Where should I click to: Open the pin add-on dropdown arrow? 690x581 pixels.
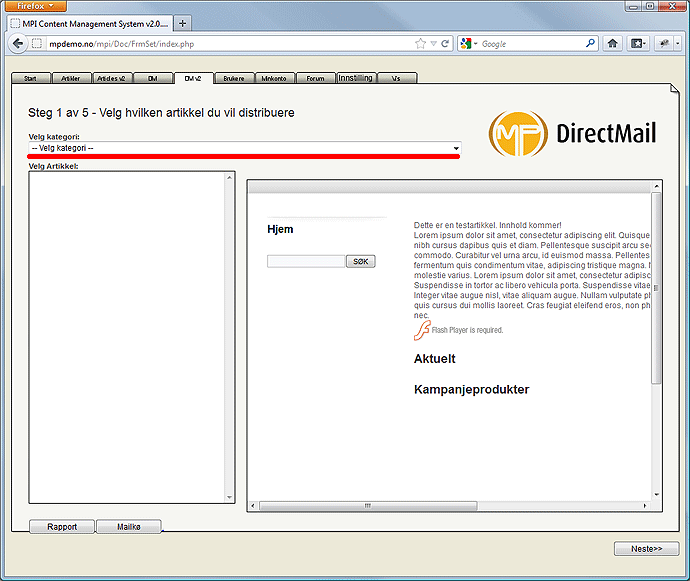pyautogui.click(x=678, y=43)
